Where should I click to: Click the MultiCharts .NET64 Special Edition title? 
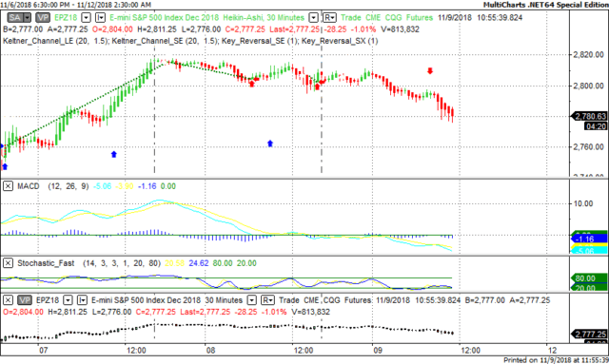click(x=545, y=5)
